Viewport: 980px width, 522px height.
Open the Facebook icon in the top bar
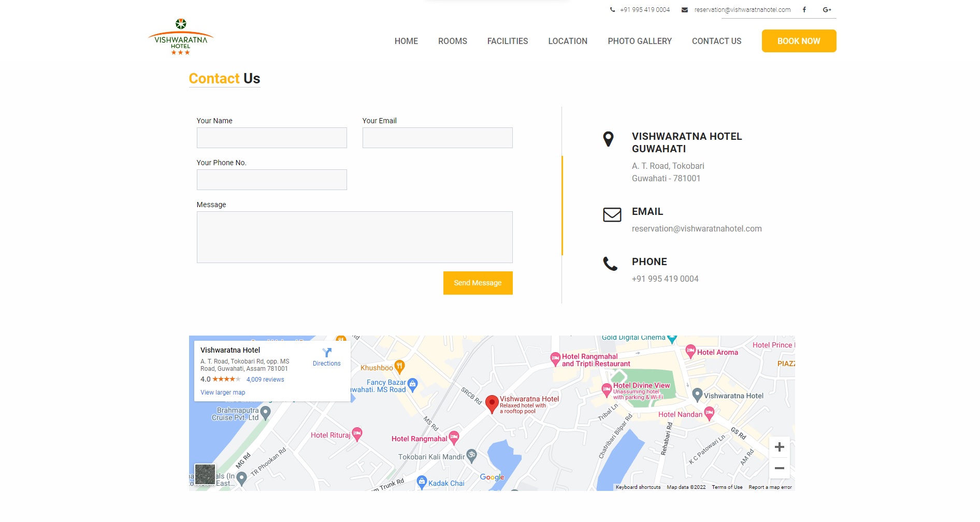(x=804, y=10)
